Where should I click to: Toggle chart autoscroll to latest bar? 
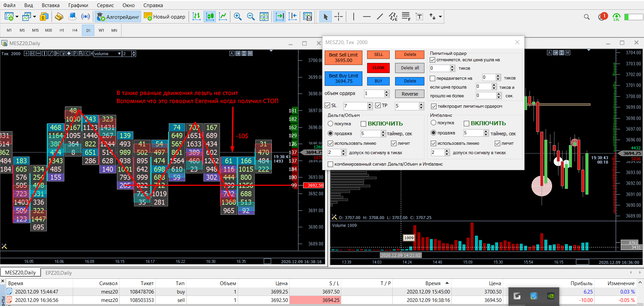[280, 16]
